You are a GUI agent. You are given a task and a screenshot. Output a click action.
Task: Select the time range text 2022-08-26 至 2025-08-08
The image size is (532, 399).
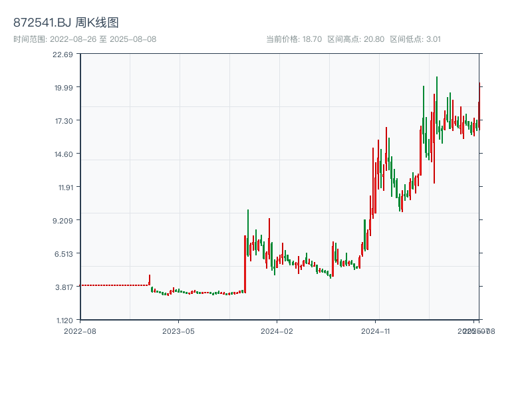pyautogui.click(x=103, y=39)
